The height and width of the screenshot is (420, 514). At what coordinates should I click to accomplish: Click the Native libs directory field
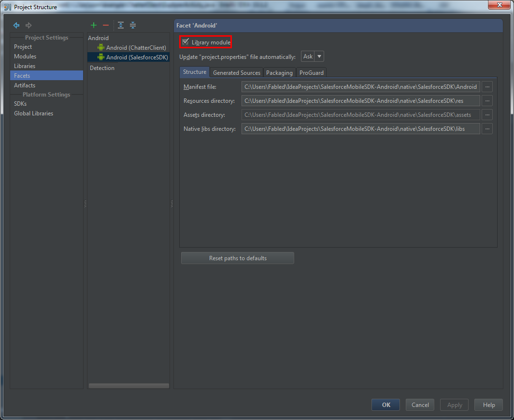[x=360, y=129]
